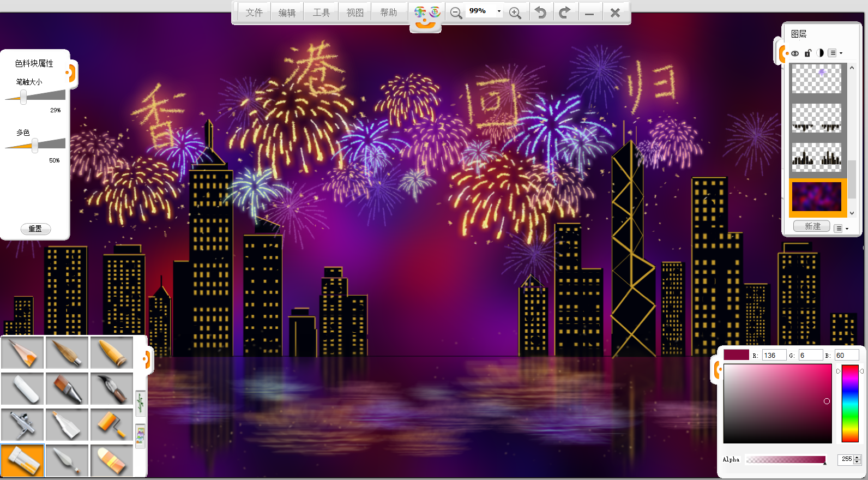
Task: Click the rainbow hue strip
Action: (850, 403)
